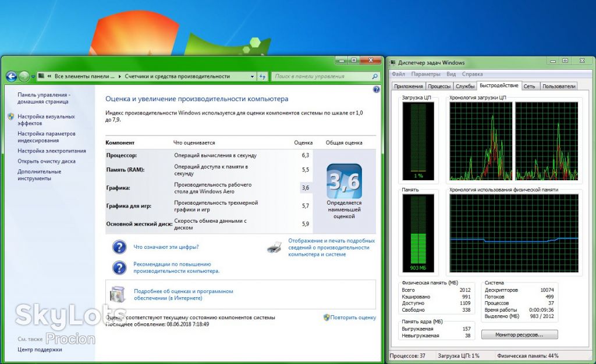Open Открыть очистку диска link
Screen dimensions: 596x364
pos(47,161)
